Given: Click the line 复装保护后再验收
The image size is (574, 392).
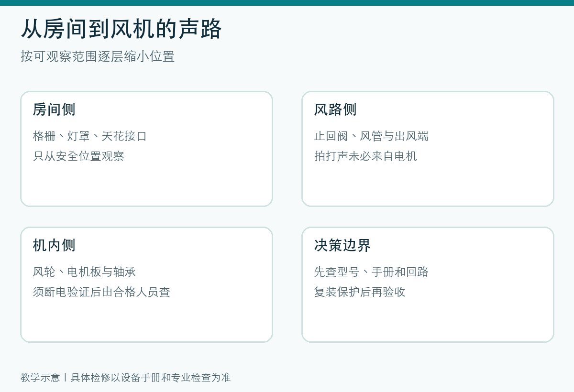Looking at the screenshot, I should (360, 292).
